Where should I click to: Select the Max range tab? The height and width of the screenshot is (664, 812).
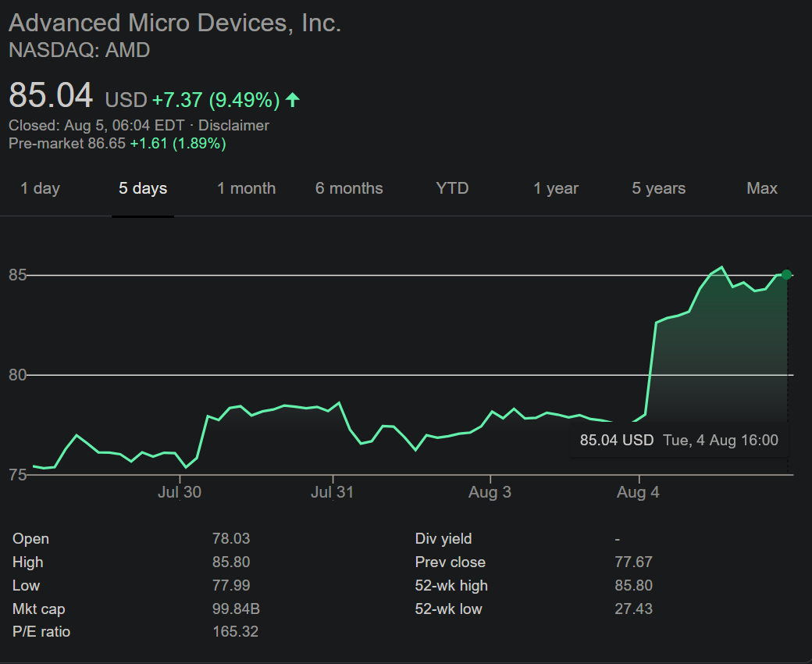click(x=762, y=188)
